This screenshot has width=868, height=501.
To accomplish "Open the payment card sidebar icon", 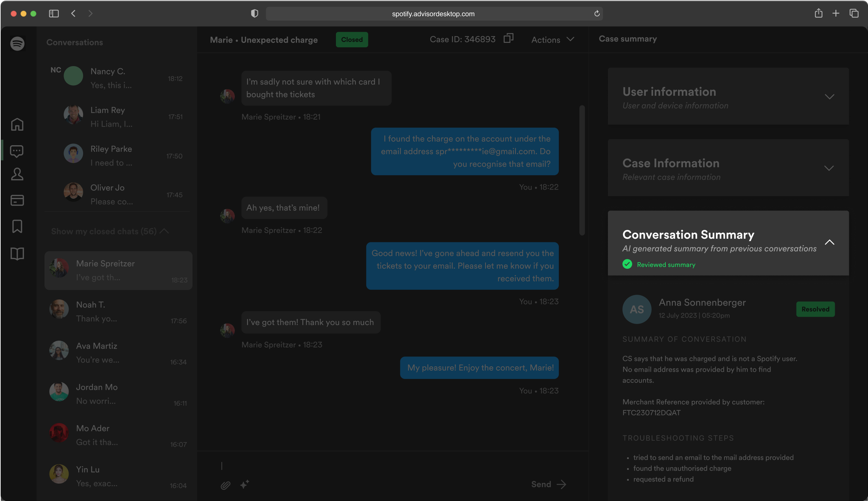I will pos(17,200).
